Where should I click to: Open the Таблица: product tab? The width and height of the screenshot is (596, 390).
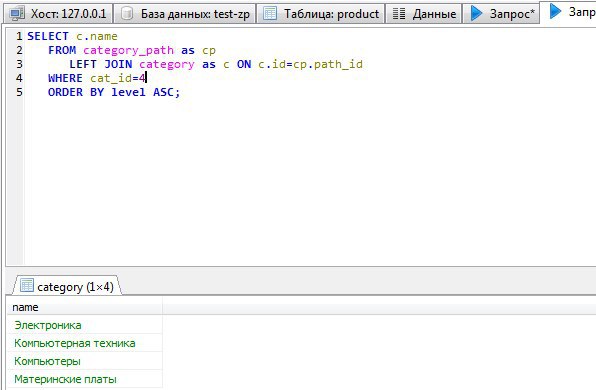(321, 14)
